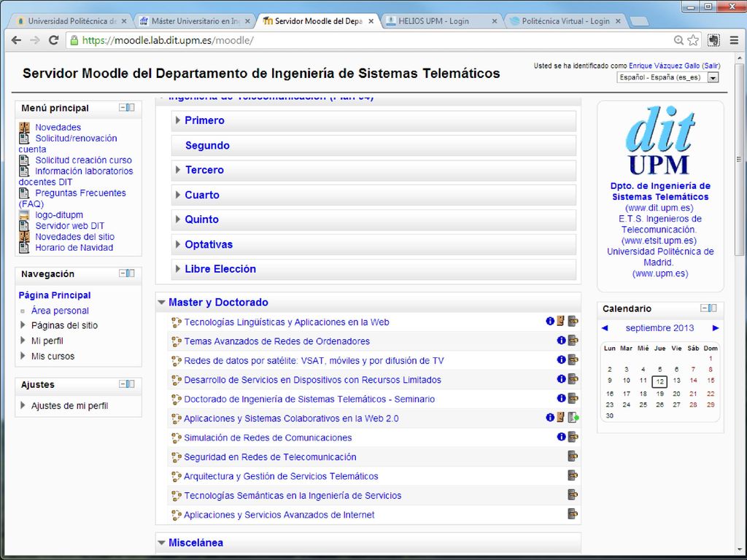
Task: Close the Servidor Moodle tab
Action: coord(371,21)
